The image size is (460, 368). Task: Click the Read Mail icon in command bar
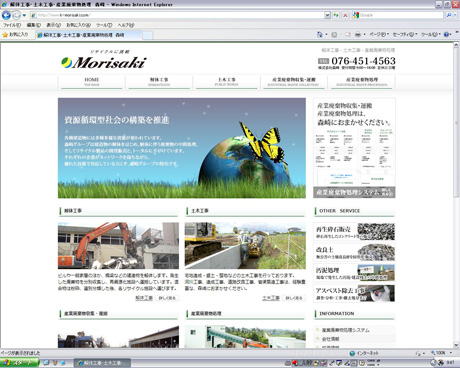tap(348, 34)
